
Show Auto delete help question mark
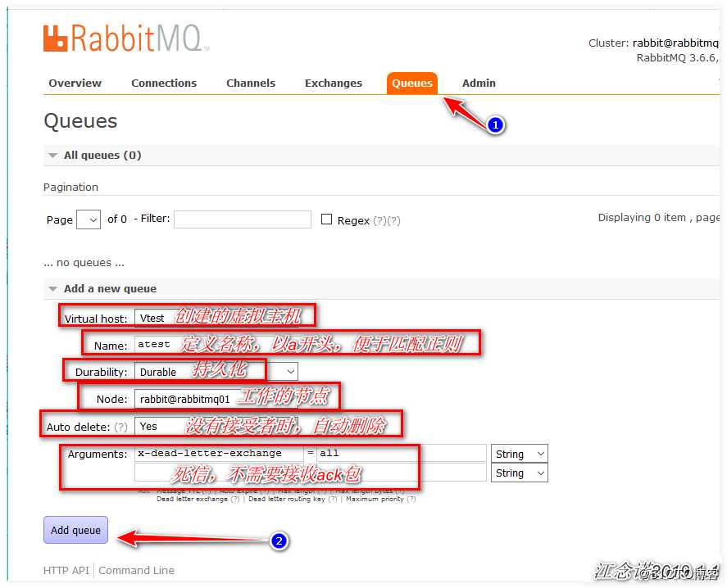pos(120,427)
